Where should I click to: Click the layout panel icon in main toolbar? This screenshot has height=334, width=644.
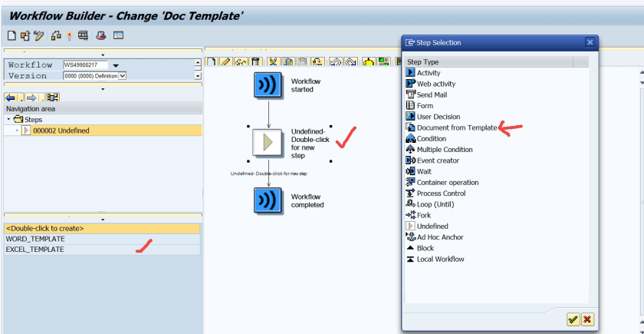coord(118,35)
